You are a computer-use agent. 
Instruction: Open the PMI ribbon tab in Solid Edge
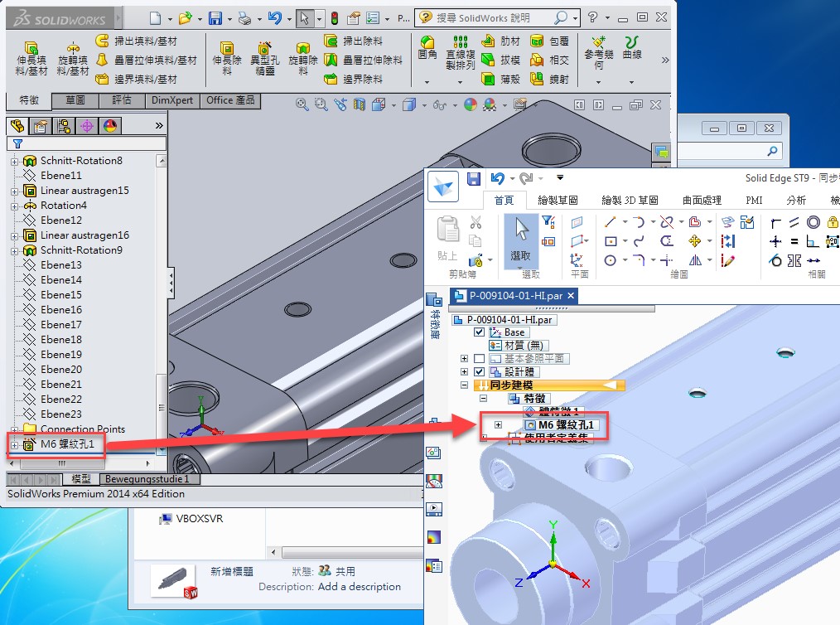755,201
